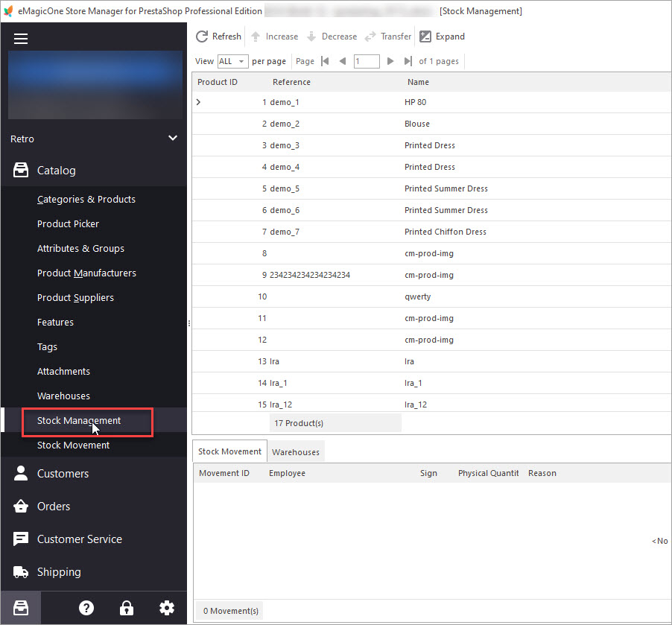
Task: Open the help question mark icon
Action: point(86,608)
